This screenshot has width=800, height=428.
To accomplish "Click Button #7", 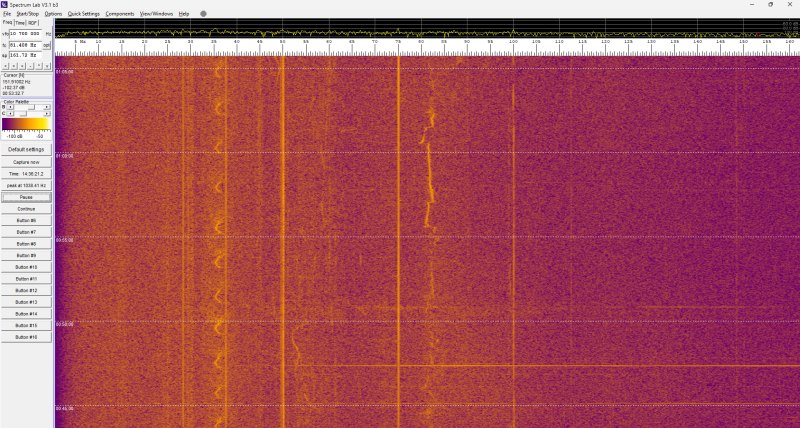I will click(26, 232).
